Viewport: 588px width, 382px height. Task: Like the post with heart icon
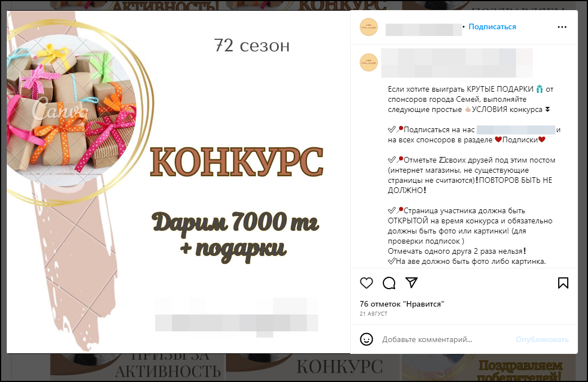tap(367, 283)
